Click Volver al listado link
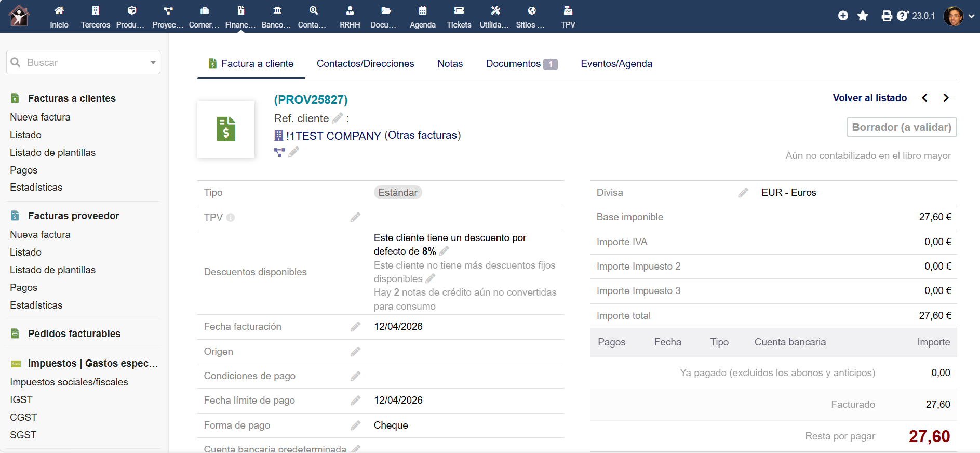Image resolution: width=980 pixels, height=453 pixels. (x=870, y=98)
